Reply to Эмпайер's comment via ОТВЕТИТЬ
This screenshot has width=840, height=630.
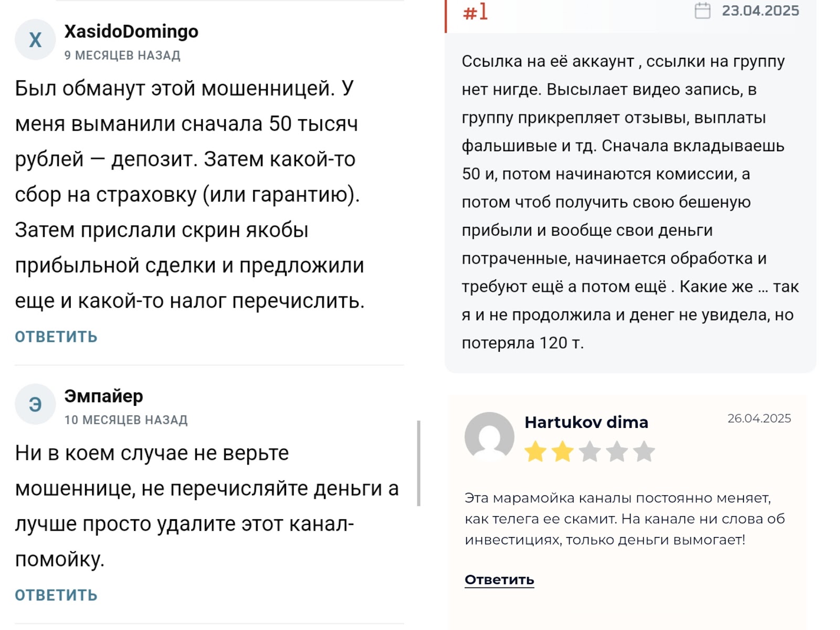pos(56,595)
